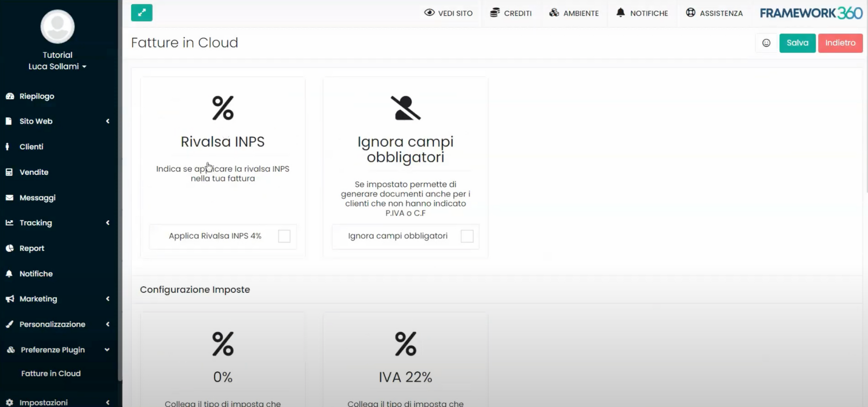This screenshot has height=407, width=868.
Task: Select the Clienti sidebar icon
Action: pos(9,146)
